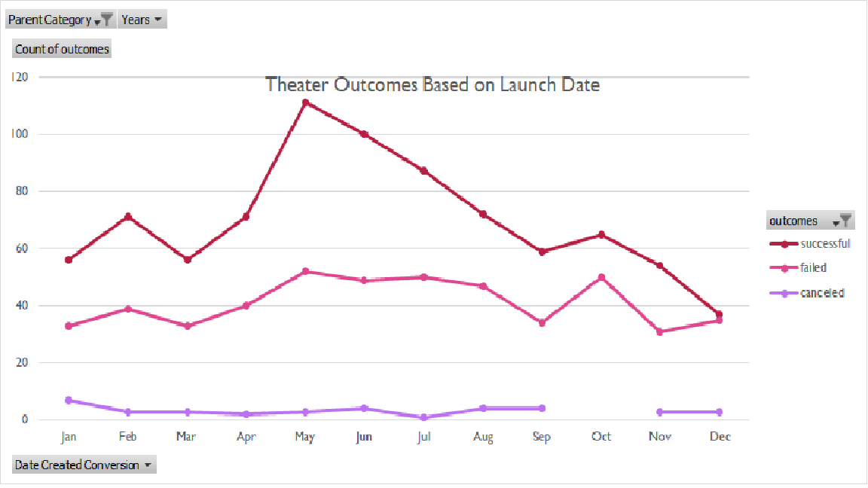Viewport: 868px width, 488px height.
Task: Click the Jul axis label
Action: coord(423,436)
